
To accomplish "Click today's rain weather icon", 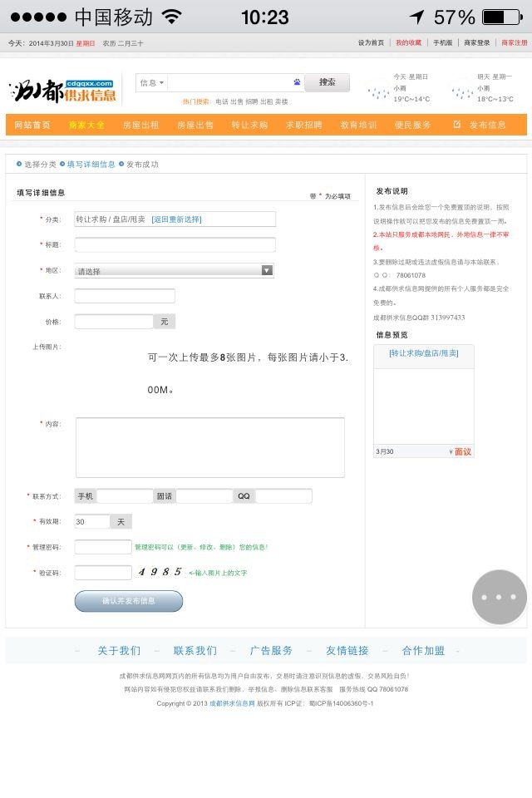I will [378, 90].
